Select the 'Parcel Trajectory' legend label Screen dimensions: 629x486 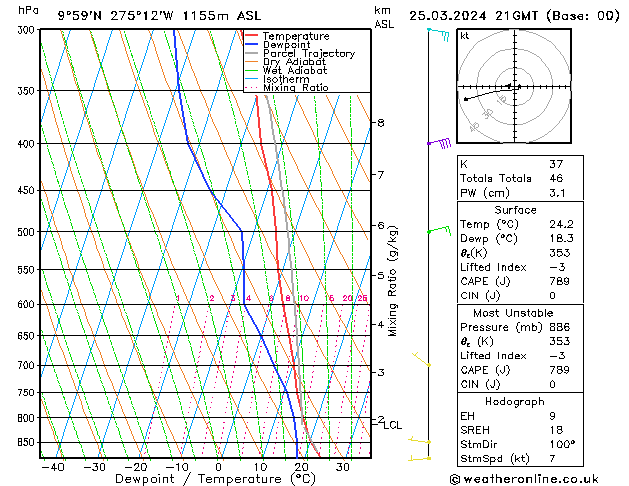point(309,53)
